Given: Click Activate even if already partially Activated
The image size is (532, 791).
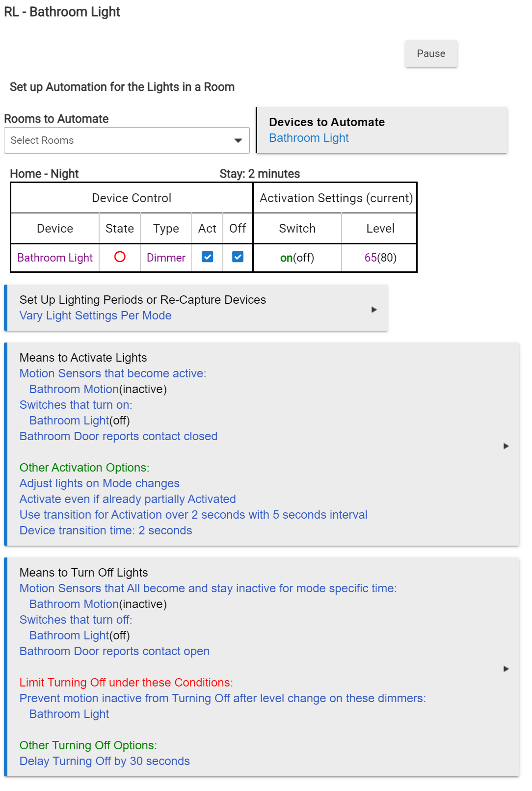Looking at the screenshot, I should coord(128,499).
